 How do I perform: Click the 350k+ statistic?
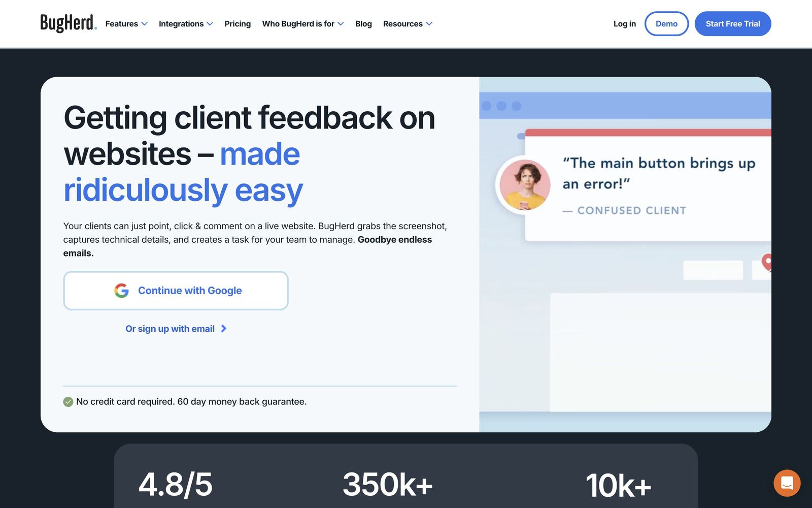pyautogui.click(x=388, y=484)
